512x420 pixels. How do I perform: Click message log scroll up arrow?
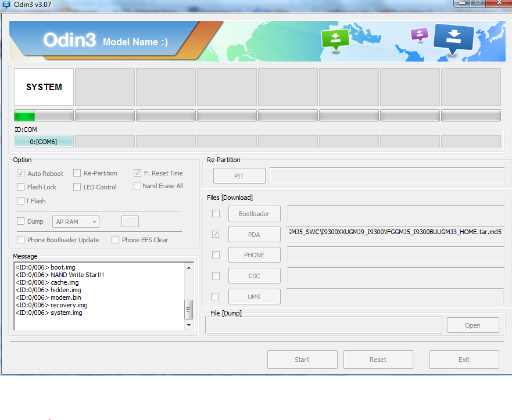(x=189, y=268)
